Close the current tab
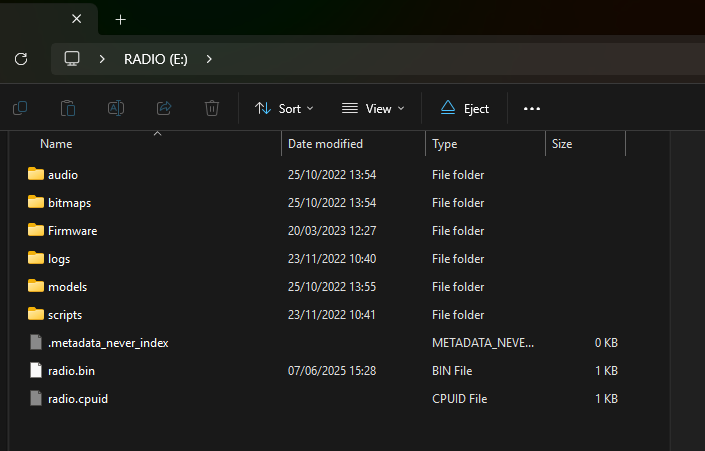This screenshot has width=705, height=451. pyautogui.click(x=77, y=19)
